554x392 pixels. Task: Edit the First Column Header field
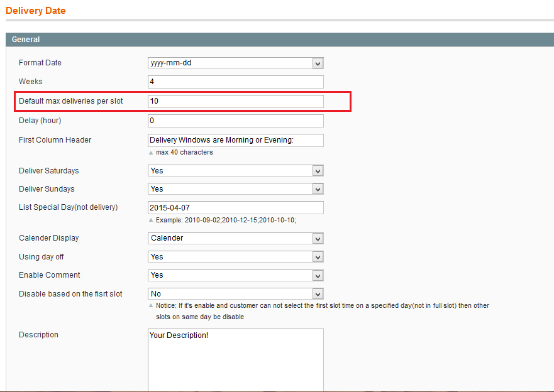[x=236, y=140]
